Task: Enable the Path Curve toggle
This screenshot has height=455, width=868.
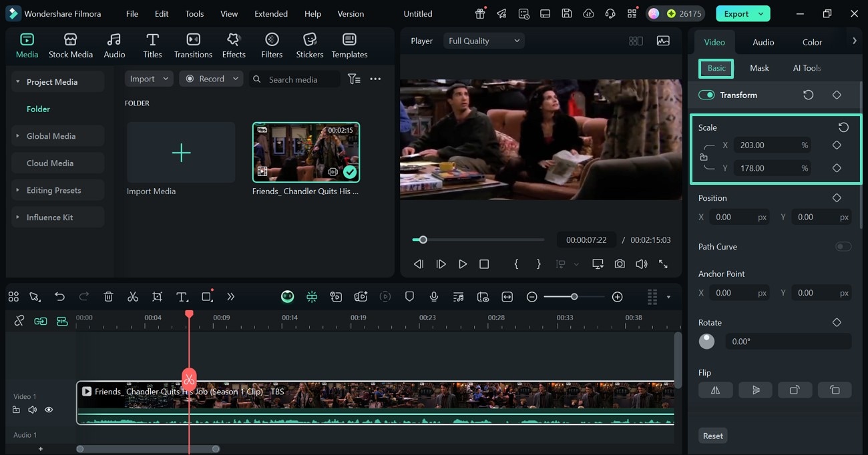Action: pyautogui.click(x=843, y=247)
